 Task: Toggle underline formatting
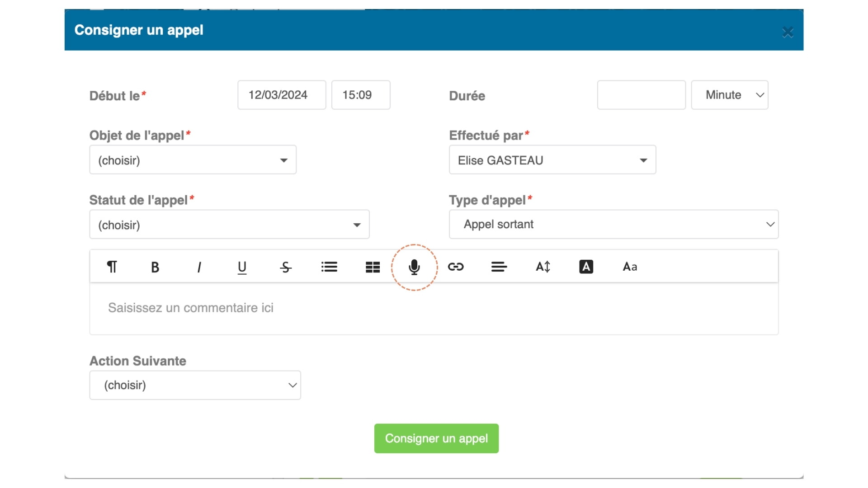click(x=242, y=267)
